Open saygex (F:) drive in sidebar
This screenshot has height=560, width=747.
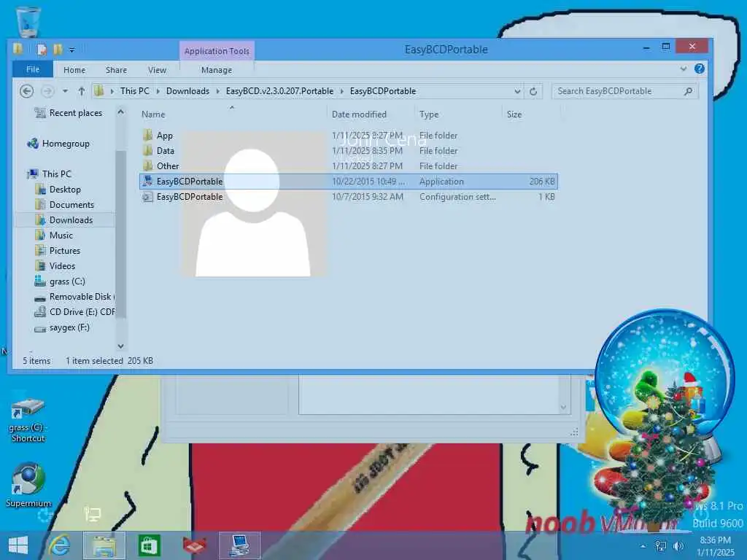pyautogui.click(x=62, y=327)
